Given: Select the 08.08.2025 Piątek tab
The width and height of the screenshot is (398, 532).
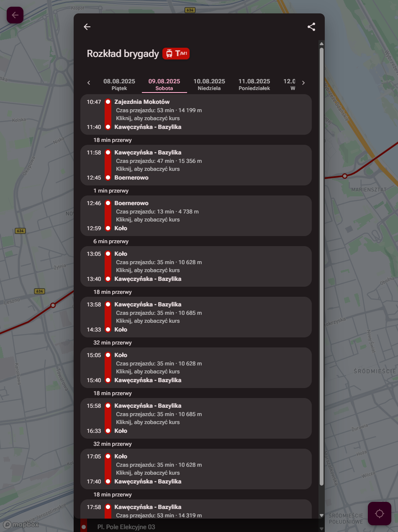Looking at the screenshot, I should tap(119, 84).
